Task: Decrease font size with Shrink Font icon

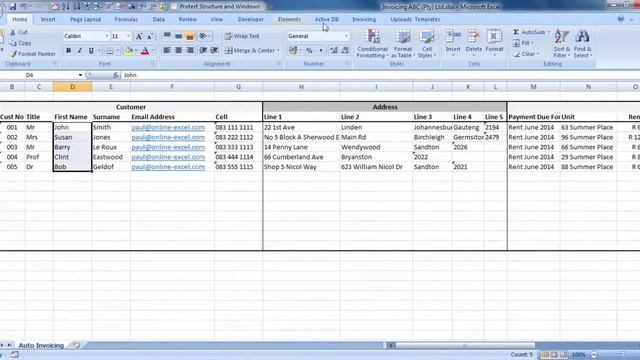Action: pyautogui.click(x=150, y=36)
